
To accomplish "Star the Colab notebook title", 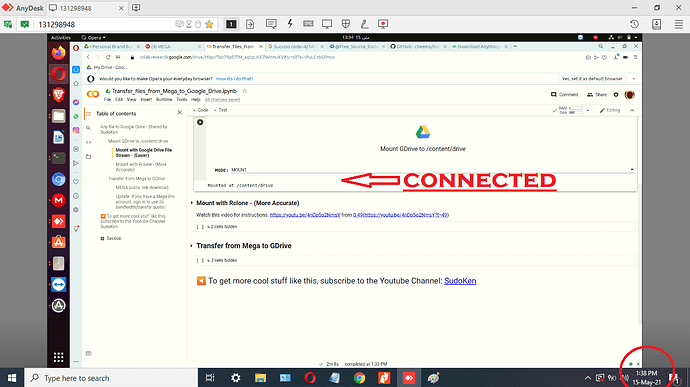I will [245, 91].
